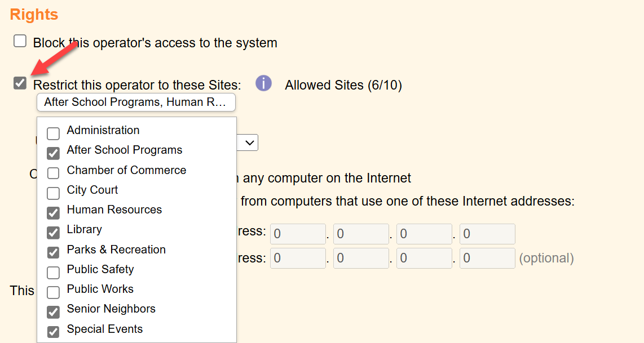Click the "Allowed Sites (6/10)" label
Screen dimensions: 644x343
pyautogui.click(x=343, y=85)
